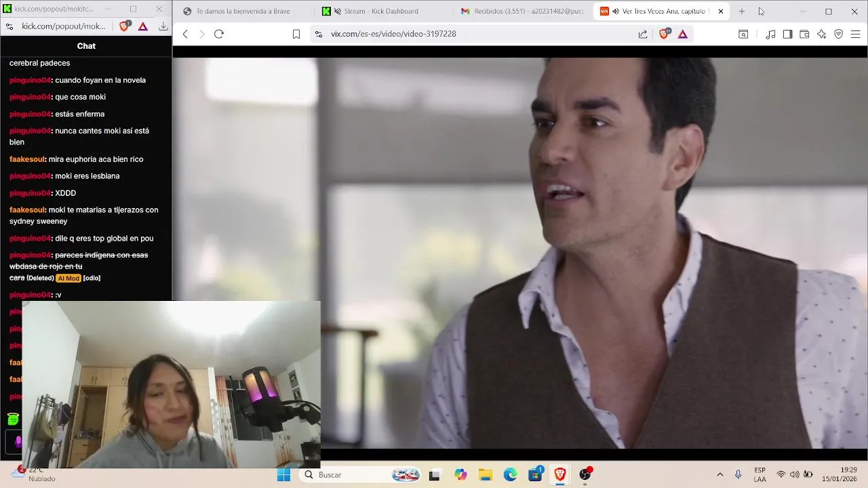Screen dimensions: 868x488
Task: Open the Brave VPN shield icon
Action: tap(839, 34)
